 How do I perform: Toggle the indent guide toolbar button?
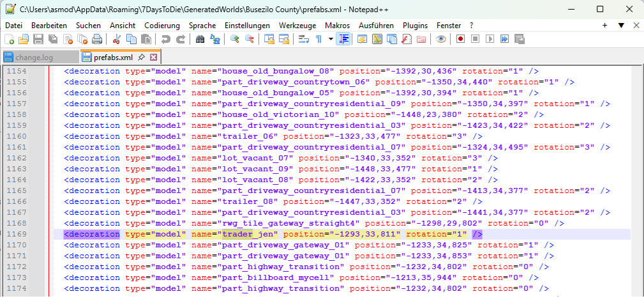tap(344, 39)
